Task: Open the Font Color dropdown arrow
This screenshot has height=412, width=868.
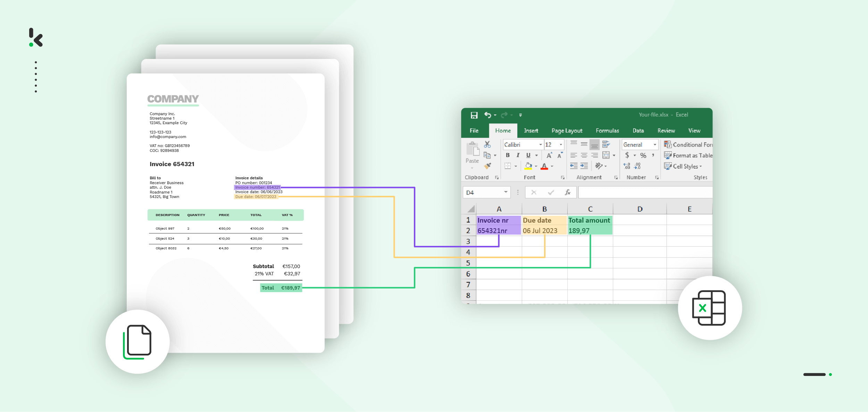Action: 552,166
